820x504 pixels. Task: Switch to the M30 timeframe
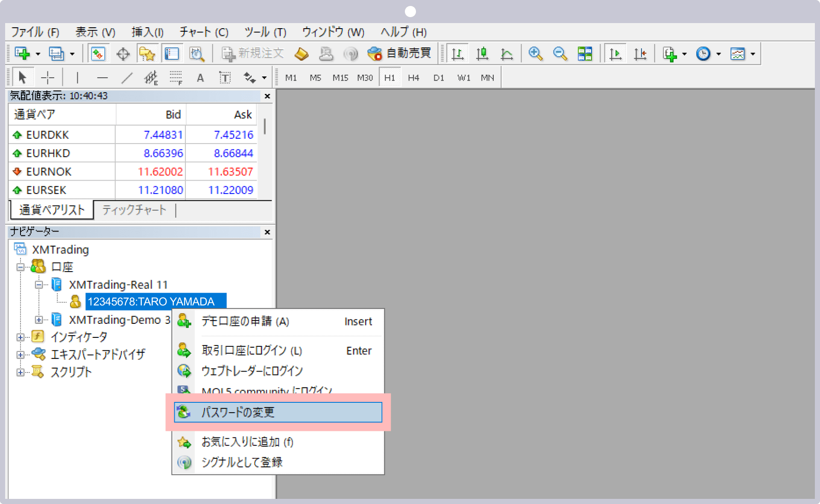[x=365, y=78]
